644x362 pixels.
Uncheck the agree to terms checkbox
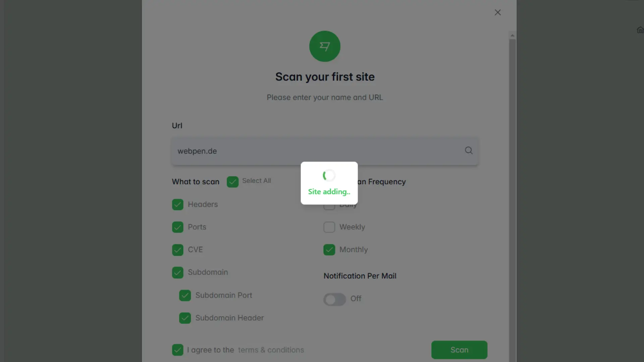tap(178, 350)
